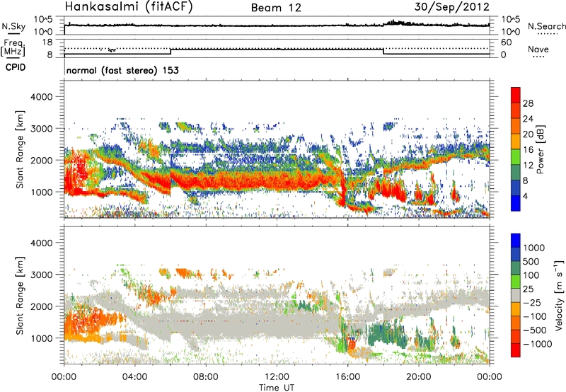Click the '100' velocity colorbar tick
Viewport: 566px width, 392px height.
pos(531,275)
